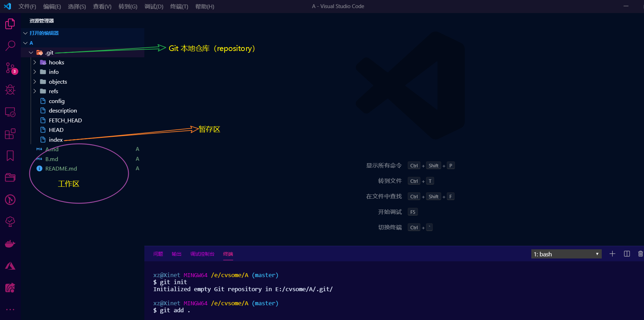Image resolution: width=644 pixels, height=320 pixels.
Task: Open the tree with checkmark icon
Action: point(10,222)
